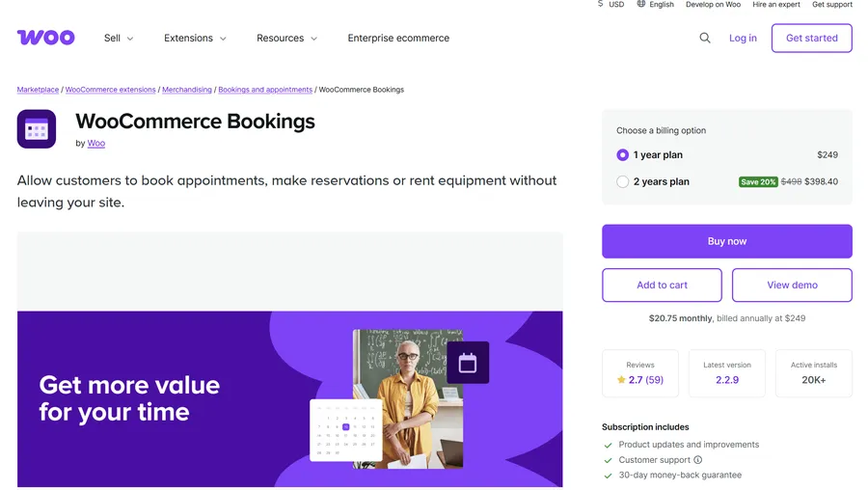Click the WooCommerce Bookings calendar icon
868x490 pixels.
(x=37, y=129)
